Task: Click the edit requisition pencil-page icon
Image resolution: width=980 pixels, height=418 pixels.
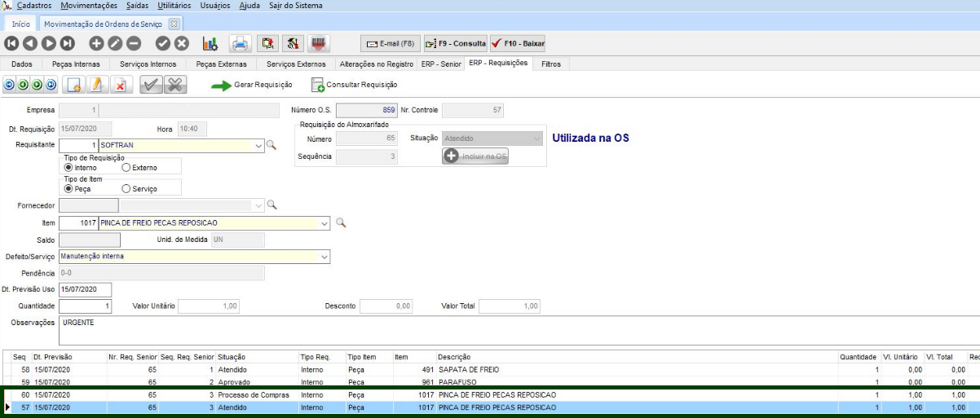Action: point(96,84)
